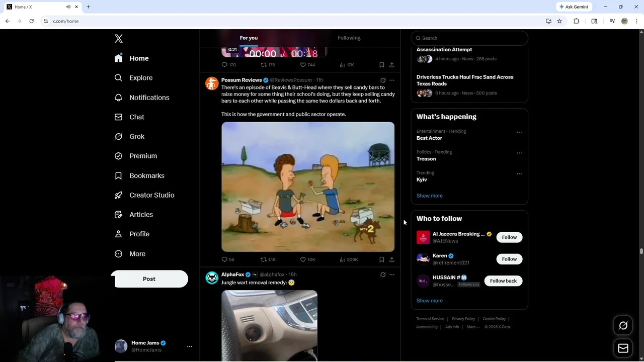Open Best Actor trending topic

tap(429, 138)
